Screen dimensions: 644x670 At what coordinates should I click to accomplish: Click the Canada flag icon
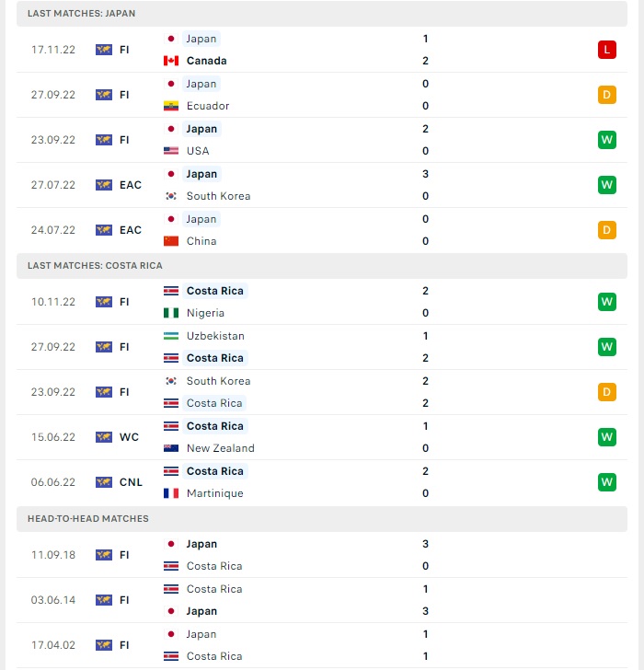[171, 61]
